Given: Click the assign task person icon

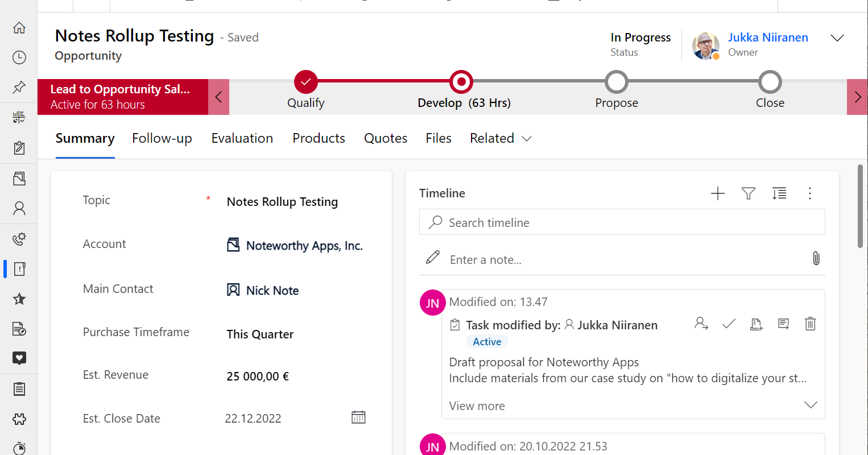Looking at the screenshot, I should (x=701, y=324).
